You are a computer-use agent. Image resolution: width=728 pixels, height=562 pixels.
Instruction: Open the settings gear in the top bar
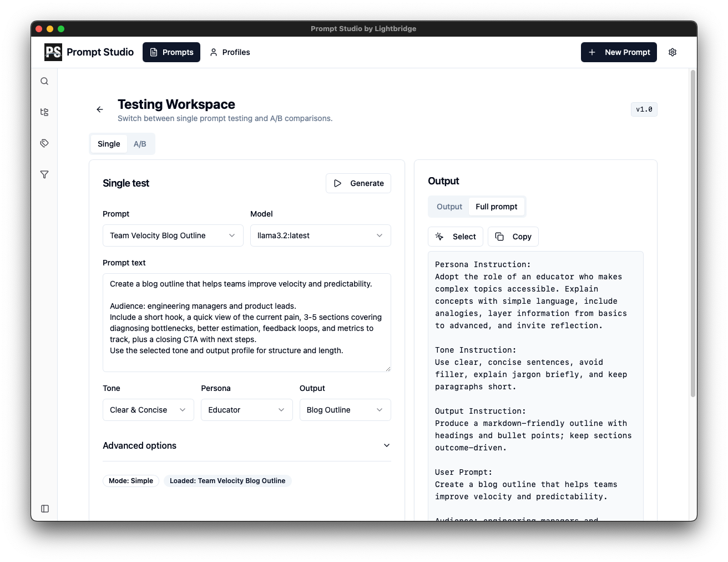(x=672, y=52)
